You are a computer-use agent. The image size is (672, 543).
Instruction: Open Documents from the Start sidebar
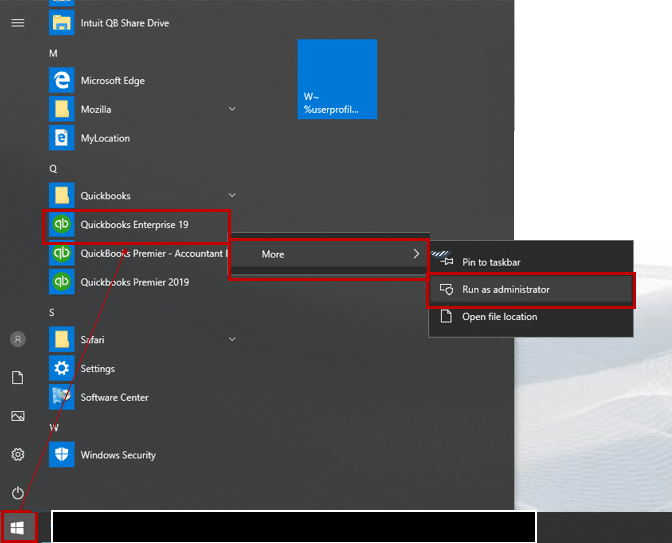point(18,378)
